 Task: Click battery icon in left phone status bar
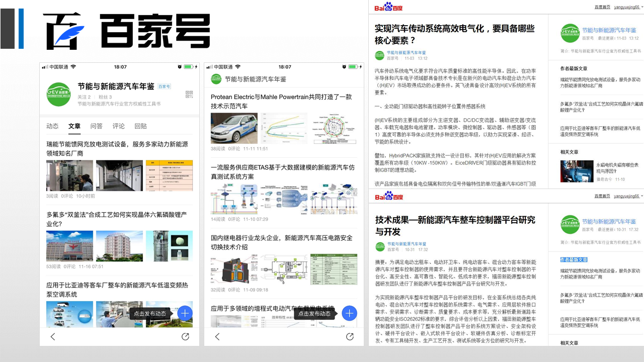[x=188, y=66]
